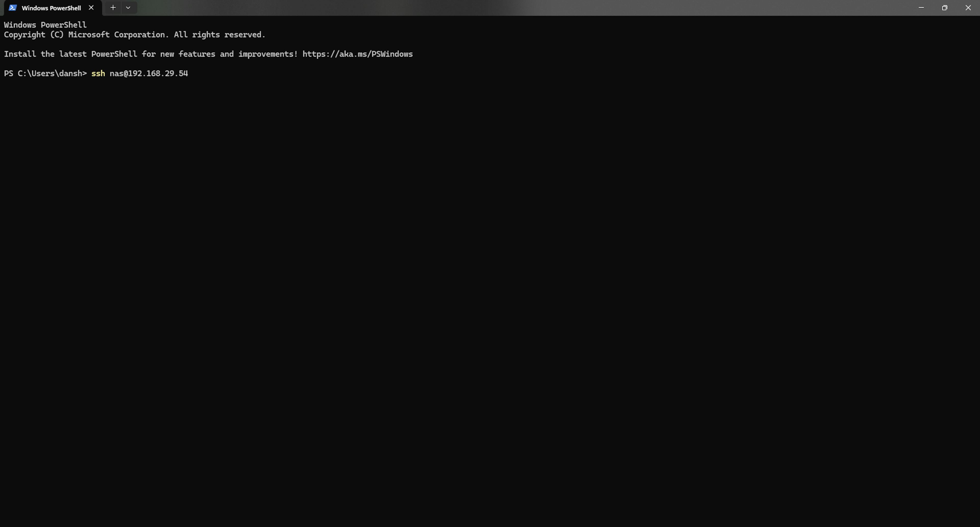Click 'Install the latest PowerShell' text
The width and height of the screenshot is (980, 527).
(x=70, y=54)
